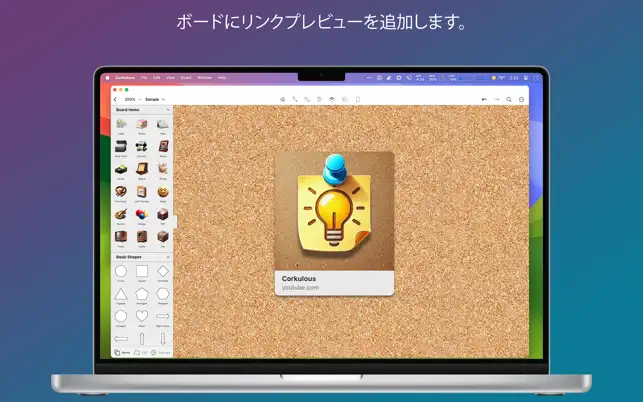Choose the Square basic shape
The height and width of the screenshot is (402, 643).
[x=142, y=271]
